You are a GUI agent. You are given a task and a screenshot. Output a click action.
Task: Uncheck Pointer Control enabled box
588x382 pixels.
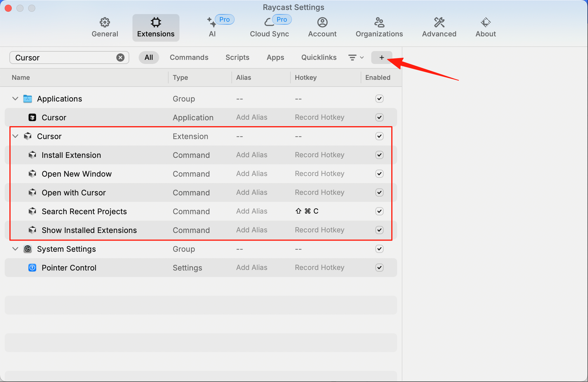379,268
